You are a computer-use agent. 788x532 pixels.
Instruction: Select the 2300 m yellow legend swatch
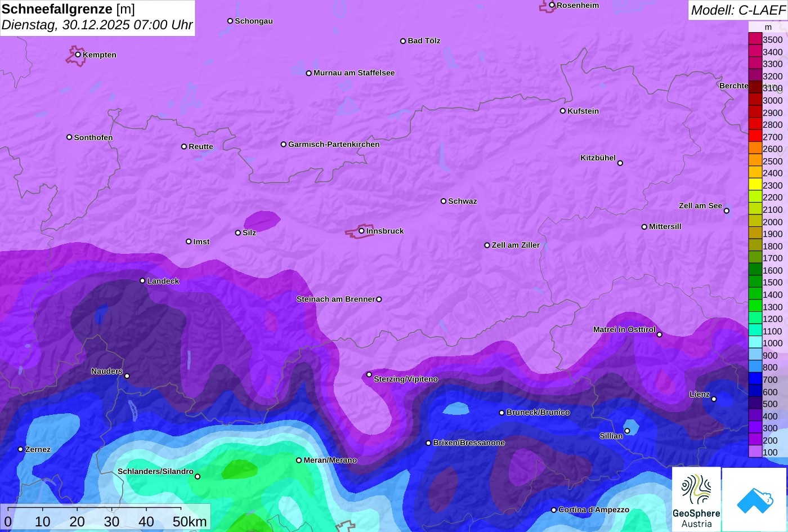coord(755,184)
